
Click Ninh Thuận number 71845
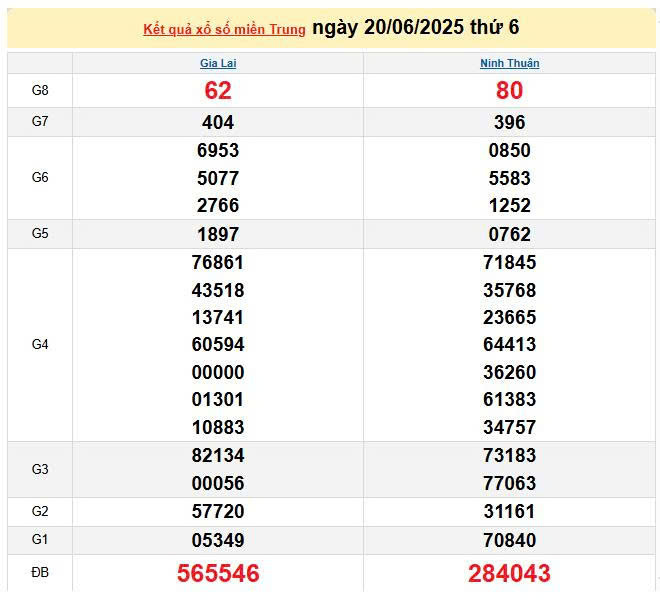(509, 263)
